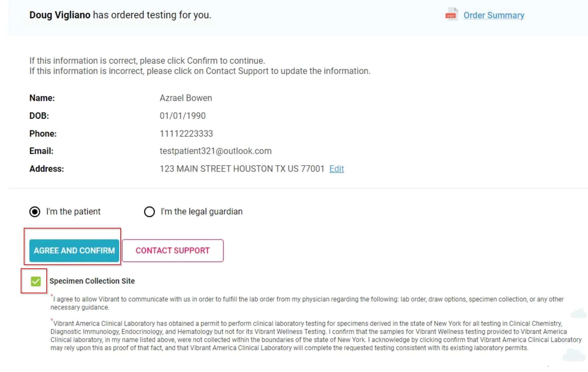Click the bold "Email:" field label
Image resolution: width=588 pixels, height=372 pixels.
pyautogui.click(x=41, y=151)
